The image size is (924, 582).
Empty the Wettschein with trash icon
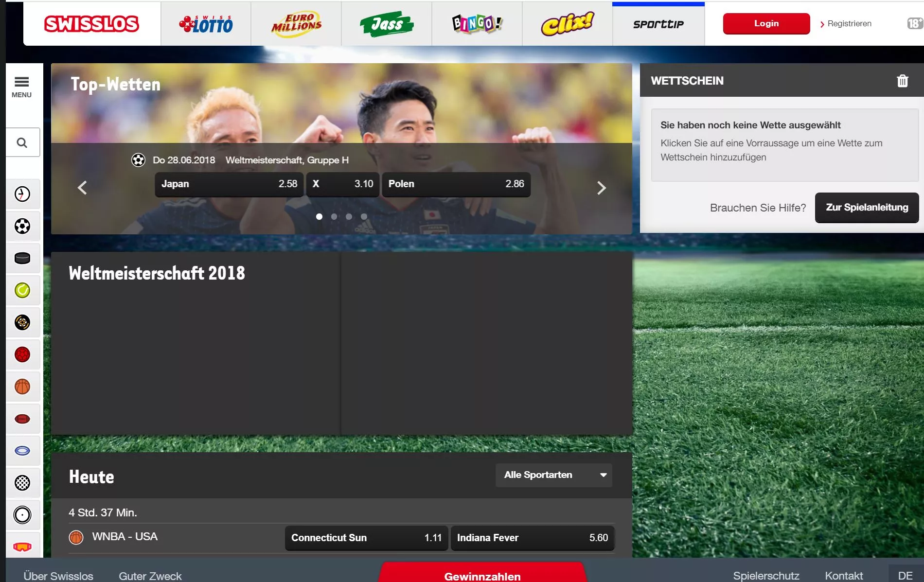click(x=902, y=81)
